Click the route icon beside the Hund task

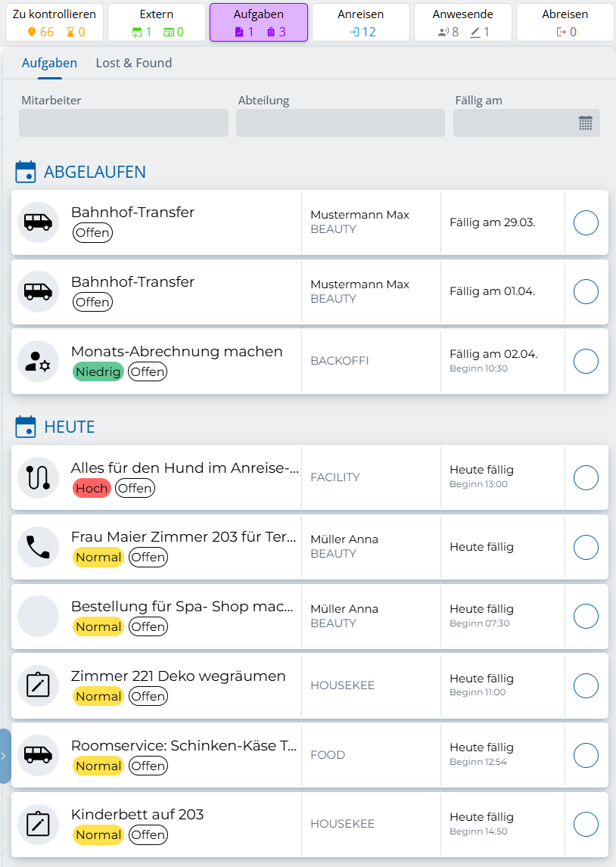click(x=38, y=477)
